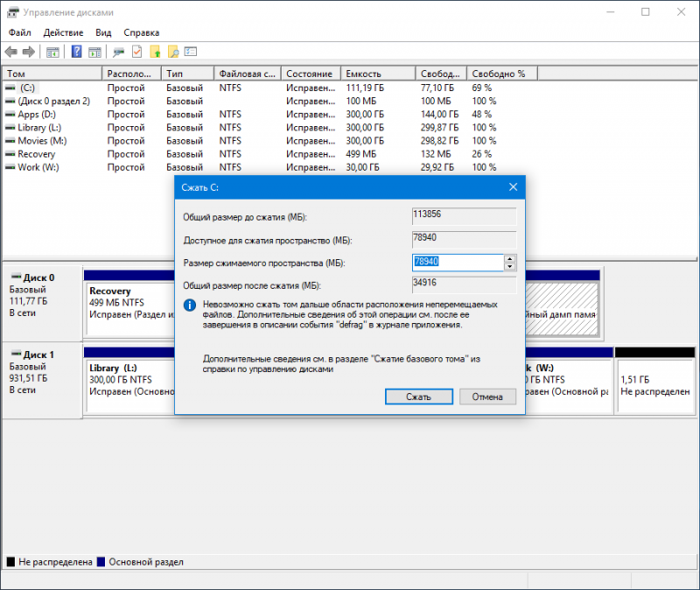The image size is (700, 590).
Task: Sort by the Свободно % column header
Action: (x=502, y=74)
